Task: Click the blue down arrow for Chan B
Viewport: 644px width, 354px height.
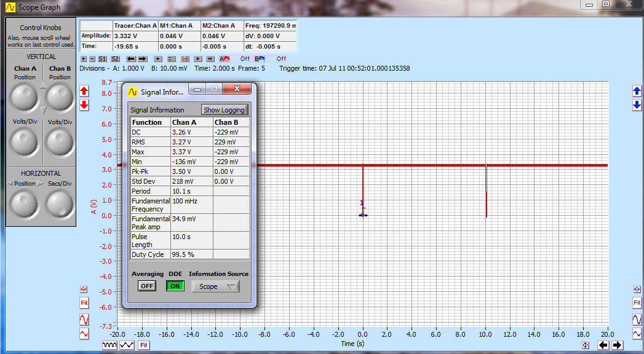Action: pyautogui.click(x=637, y=105)
